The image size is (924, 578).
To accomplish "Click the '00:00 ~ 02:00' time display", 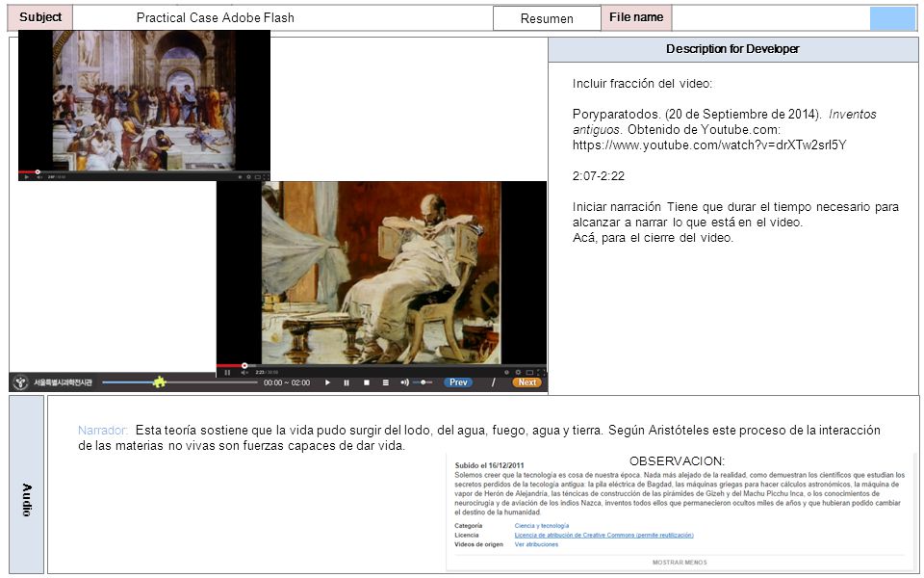I will point(287,382).
